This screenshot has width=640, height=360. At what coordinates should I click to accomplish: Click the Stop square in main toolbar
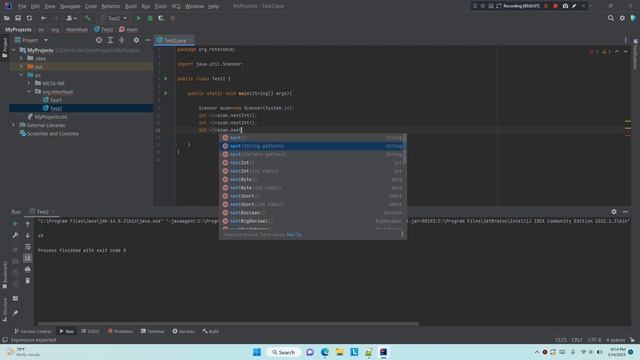pyautogui.click(x=173, y=18)
